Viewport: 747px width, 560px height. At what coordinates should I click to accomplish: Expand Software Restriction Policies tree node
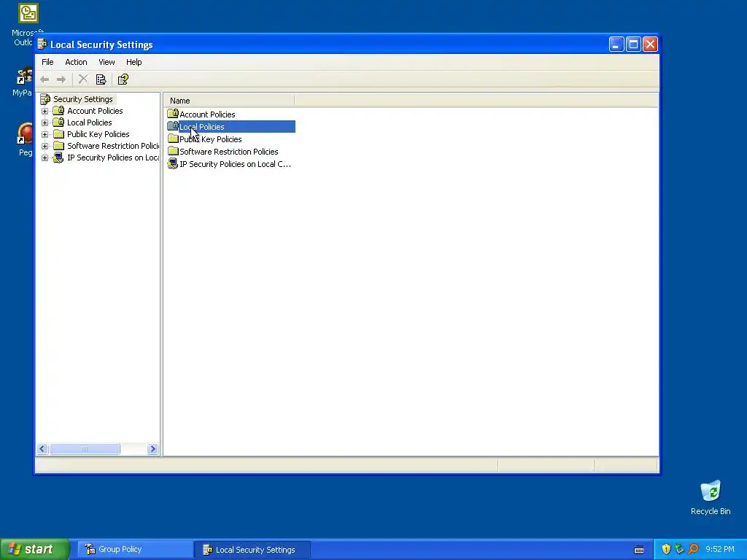point(44,146)
